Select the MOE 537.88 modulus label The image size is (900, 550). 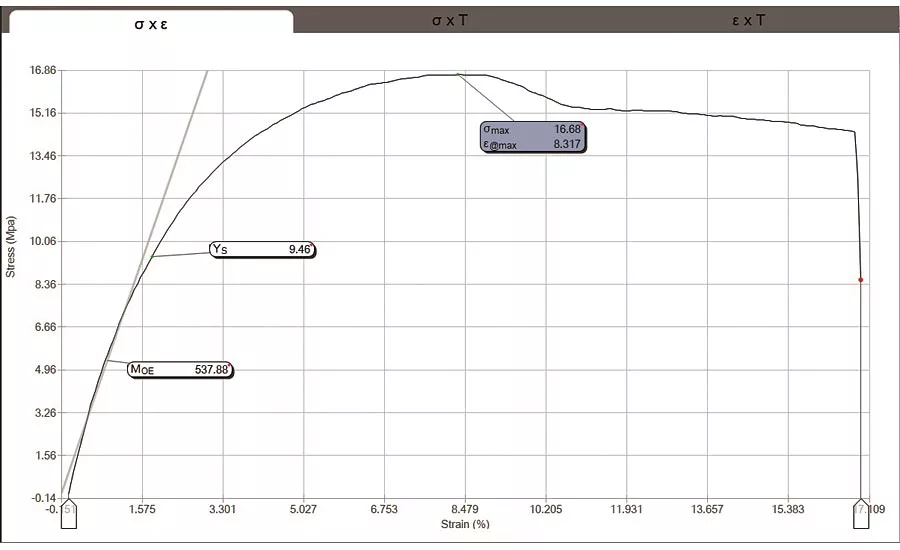coord(180,370)
